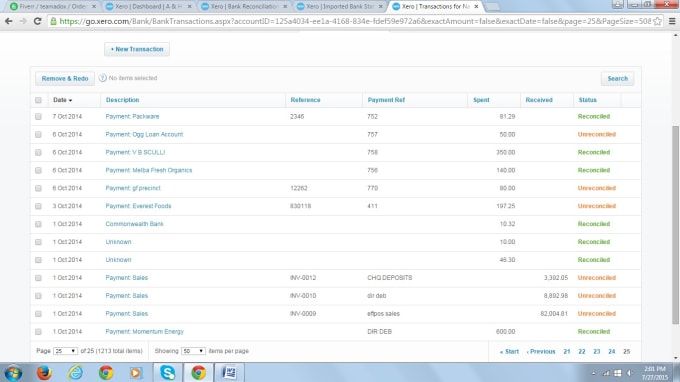Click help icon beside No items selected
The height and width of the screenshot is (382, 680).
point(102,78)
